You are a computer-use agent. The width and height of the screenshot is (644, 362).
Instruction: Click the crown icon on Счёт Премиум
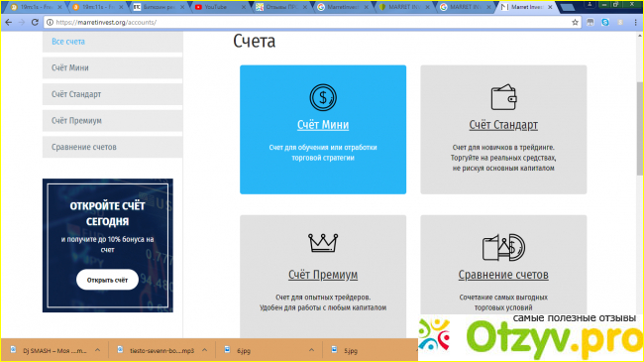tap(323, 243)
